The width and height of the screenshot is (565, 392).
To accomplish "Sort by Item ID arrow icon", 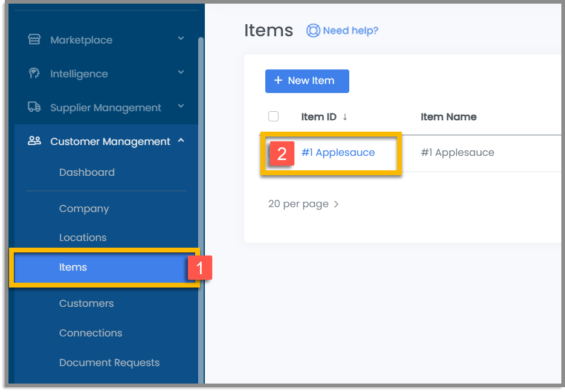I will coord(345,117).
